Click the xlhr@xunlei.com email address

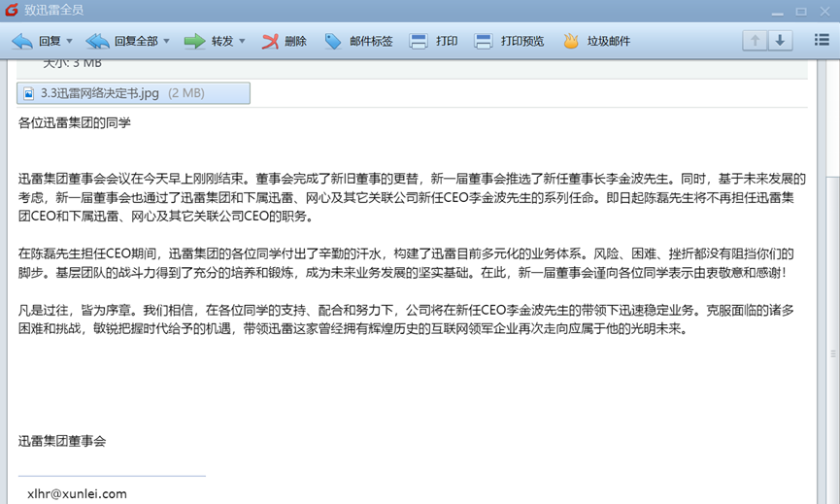[77, 494]
